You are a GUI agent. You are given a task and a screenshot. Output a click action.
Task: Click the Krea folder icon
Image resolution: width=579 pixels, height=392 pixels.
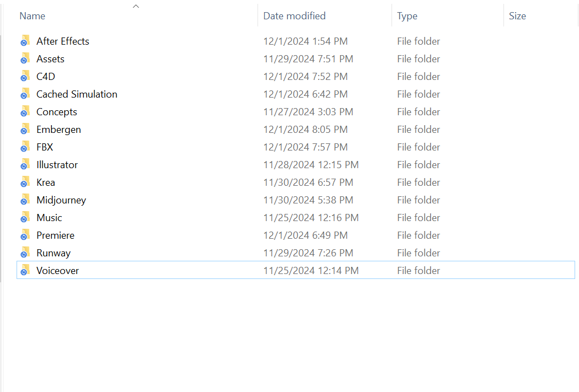[x=25, y=182]
